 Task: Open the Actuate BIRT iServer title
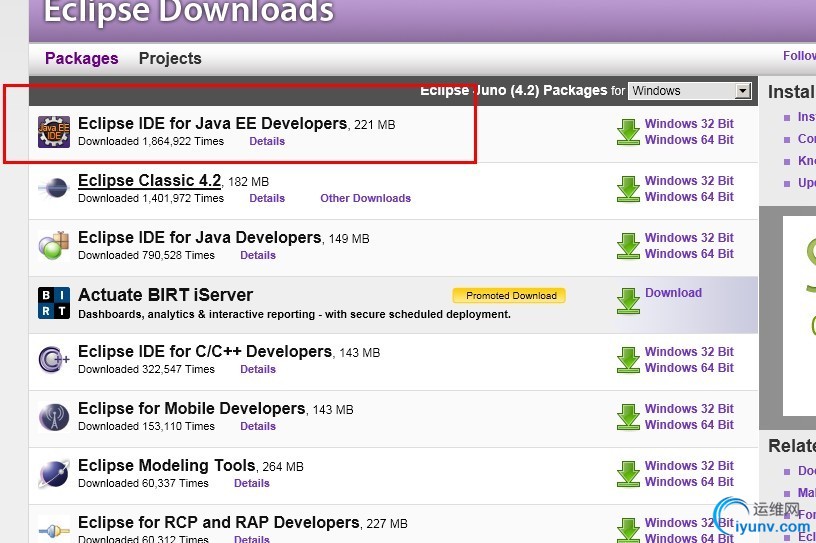coord(165,295)
